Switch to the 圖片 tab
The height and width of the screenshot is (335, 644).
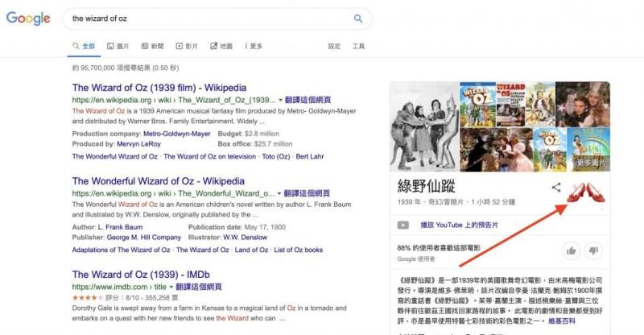[118, 46]
